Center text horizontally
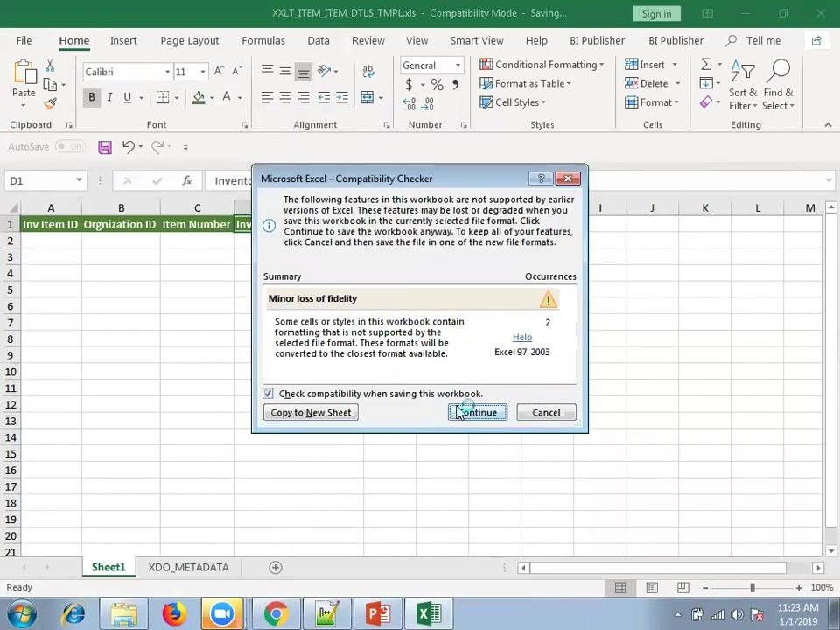This screenshot has width=840, height=630. pos(285,97)
